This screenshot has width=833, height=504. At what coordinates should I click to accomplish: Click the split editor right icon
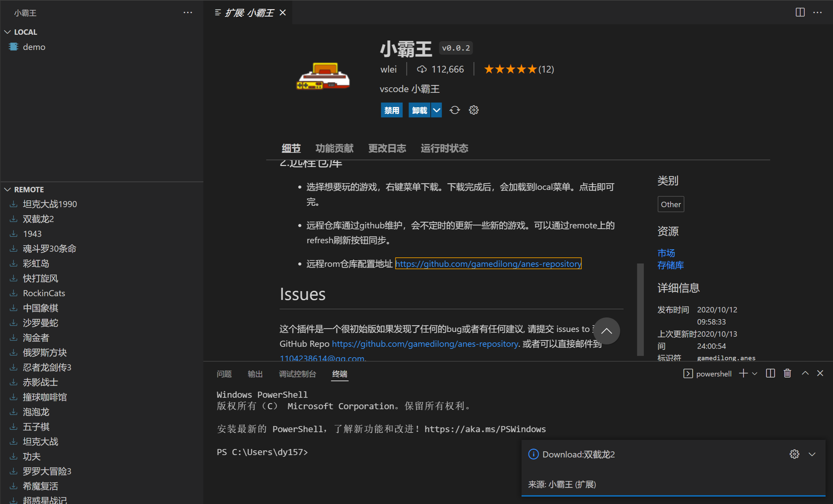click(x=800, y=12)
